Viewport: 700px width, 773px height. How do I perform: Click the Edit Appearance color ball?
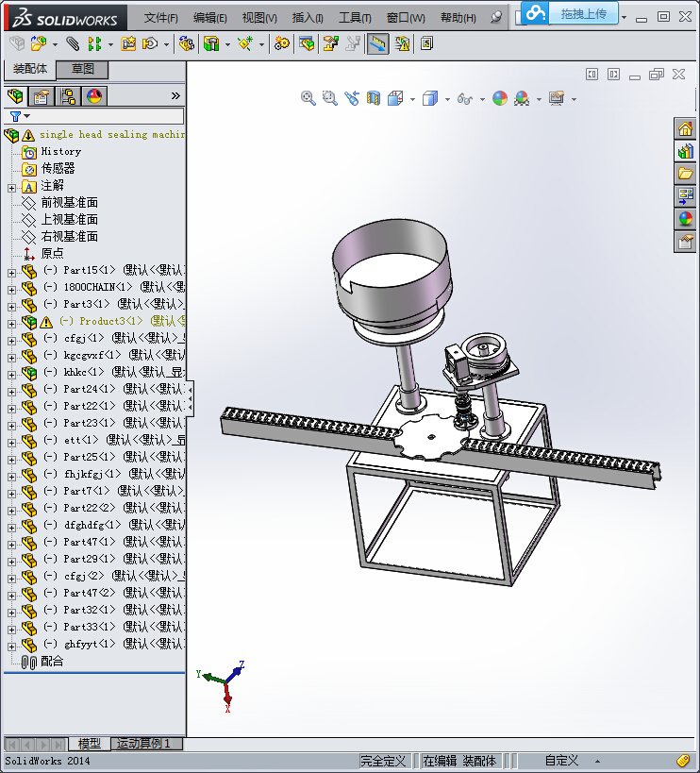click(500, 98)
